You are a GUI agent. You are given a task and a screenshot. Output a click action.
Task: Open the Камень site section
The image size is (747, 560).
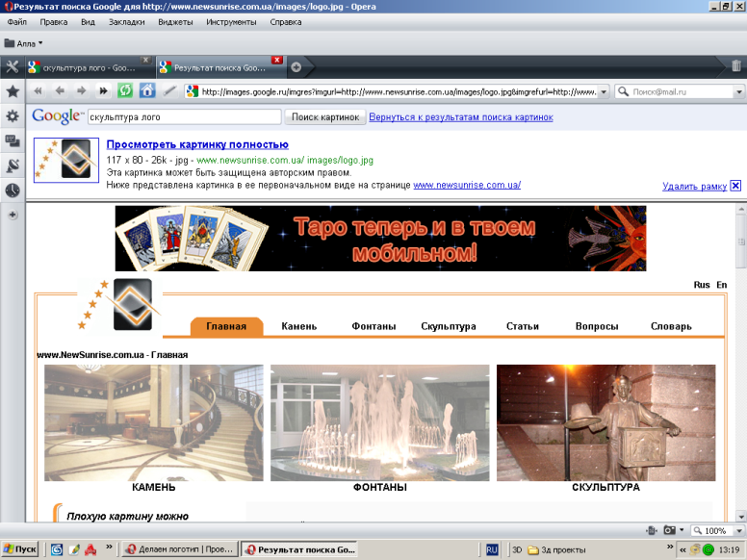299,326
